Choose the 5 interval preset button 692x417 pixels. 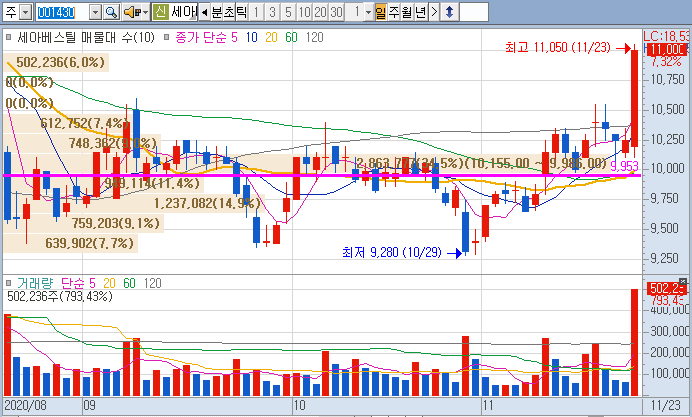288,12
